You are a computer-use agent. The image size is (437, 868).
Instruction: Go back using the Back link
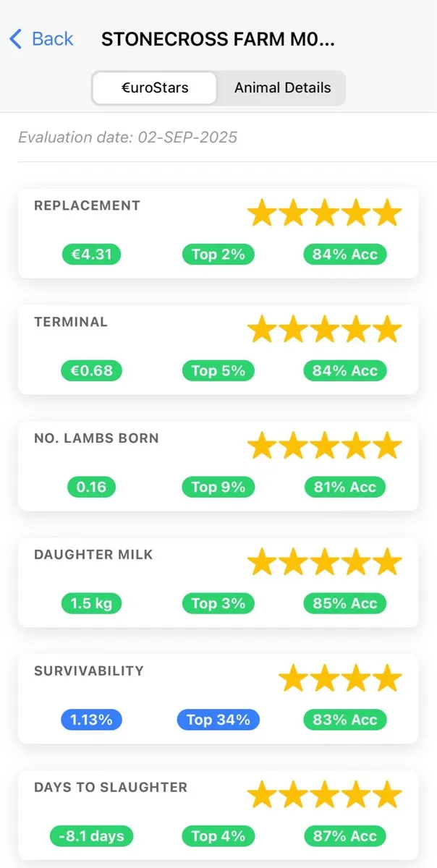coord(42,38)
